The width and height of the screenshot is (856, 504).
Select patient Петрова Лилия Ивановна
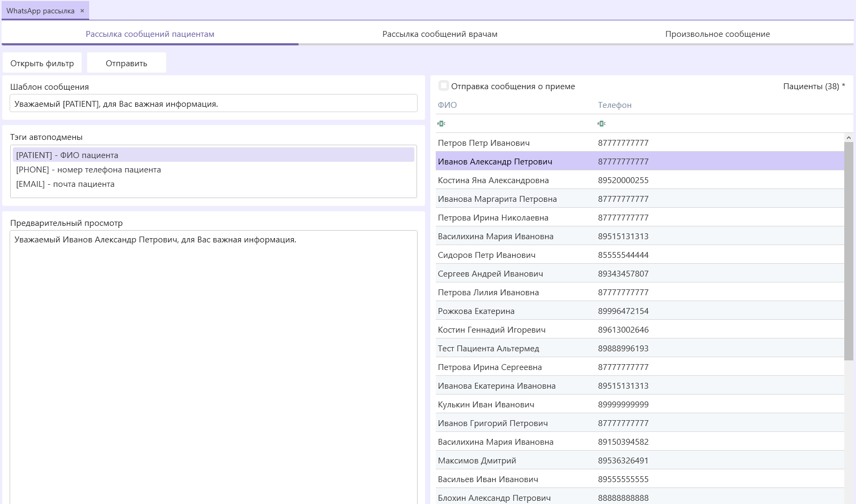tap(640, 292)
